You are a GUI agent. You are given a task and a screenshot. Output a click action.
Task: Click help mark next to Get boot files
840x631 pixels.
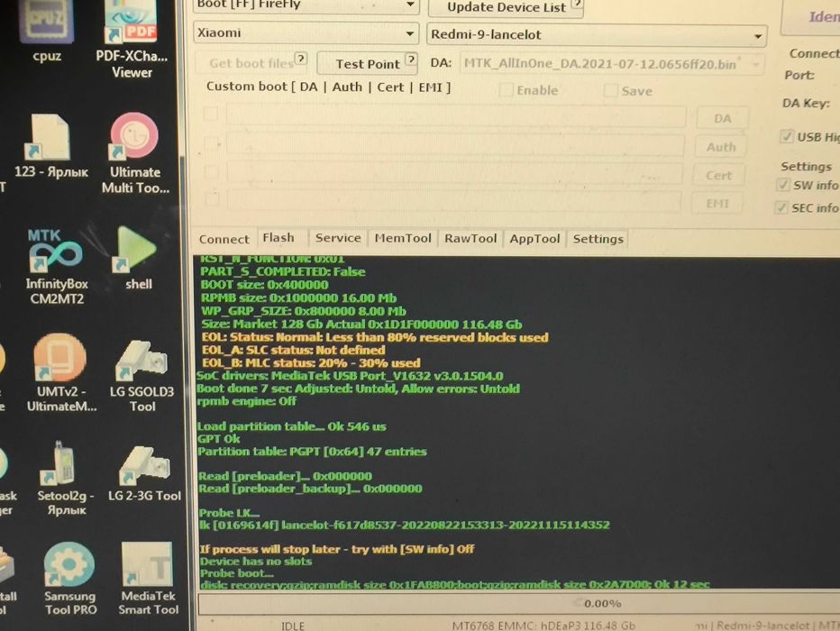tap(302, 59)
